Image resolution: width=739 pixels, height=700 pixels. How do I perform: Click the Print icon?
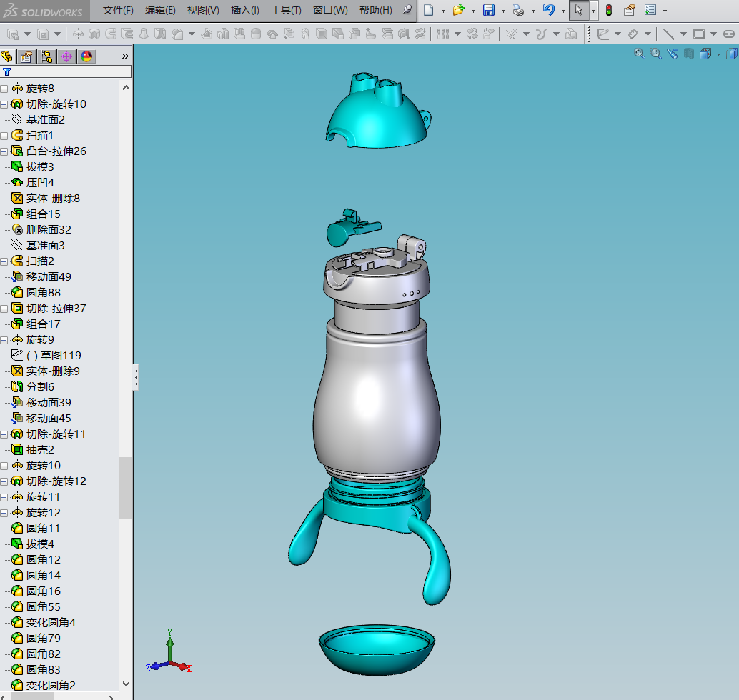[x=518, y=10]
